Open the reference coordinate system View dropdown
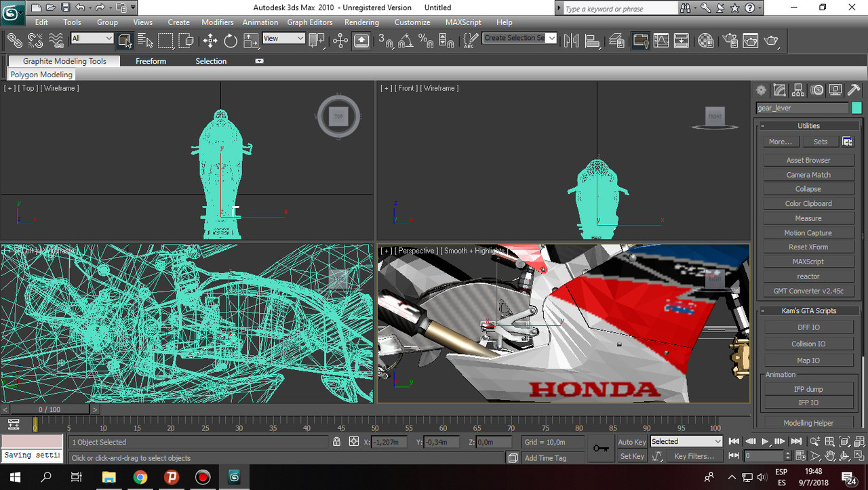This screenshot has width=868, height=490. [x=283, y=38]
